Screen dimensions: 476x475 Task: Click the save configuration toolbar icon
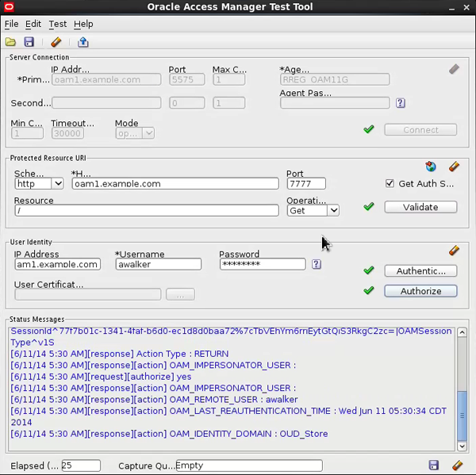[x=29, y=42]
